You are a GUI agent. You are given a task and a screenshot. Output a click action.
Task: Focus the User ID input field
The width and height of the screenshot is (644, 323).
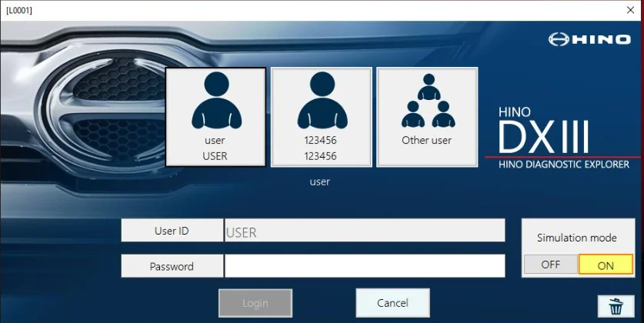[365, 230]
